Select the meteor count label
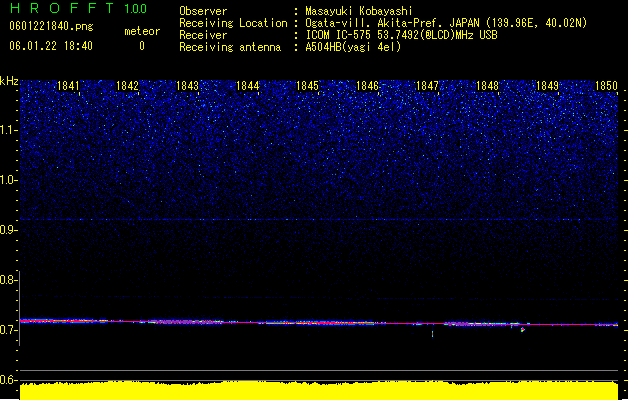This screenshot has width=629, height=400. (142, 31)
